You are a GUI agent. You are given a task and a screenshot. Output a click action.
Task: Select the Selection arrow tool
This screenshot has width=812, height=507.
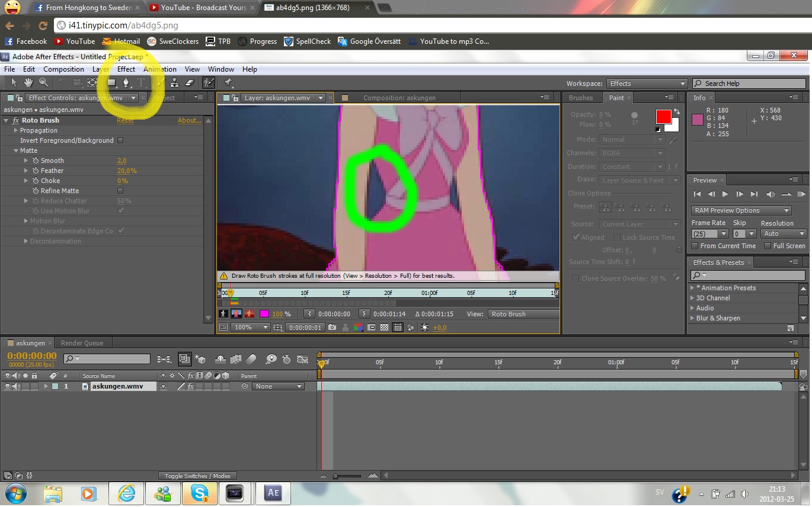point(14,83)
